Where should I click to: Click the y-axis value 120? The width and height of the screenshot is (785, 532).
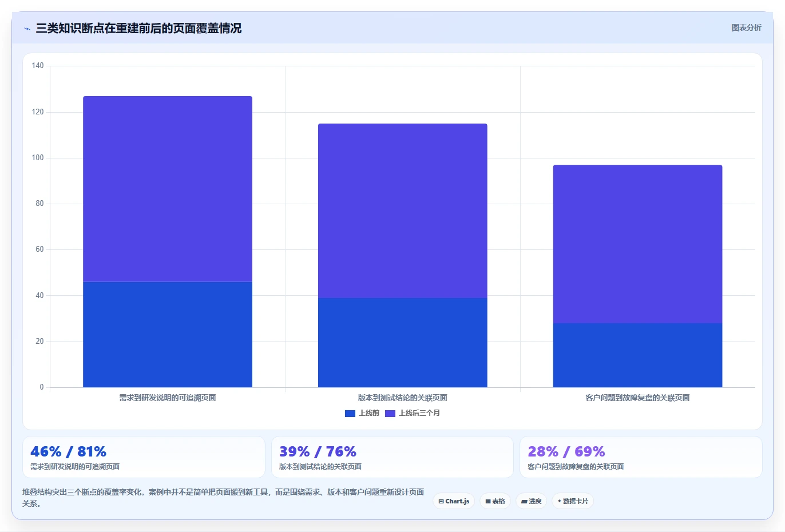[x=38, y=112]
